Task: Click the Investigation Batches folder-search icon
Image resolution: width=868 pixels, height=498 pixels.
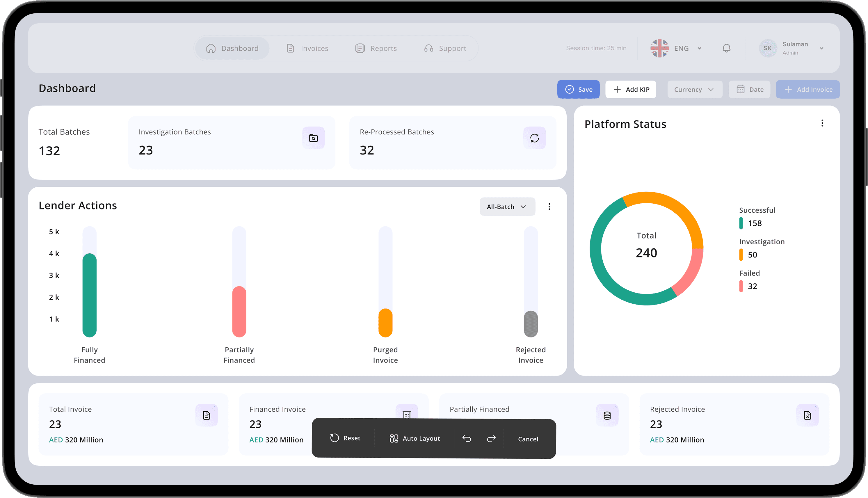Action: [x=313, y=138]
